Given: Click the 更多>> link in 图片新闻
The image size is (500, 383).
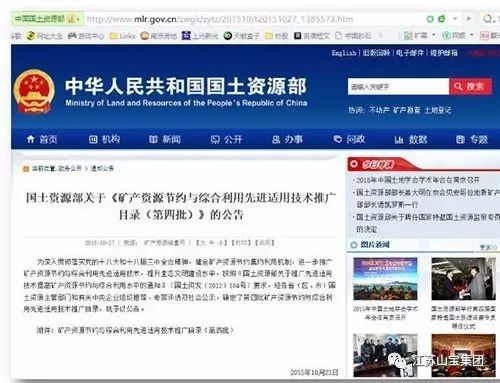Looking at the screenshot, I should coord(488,247).
